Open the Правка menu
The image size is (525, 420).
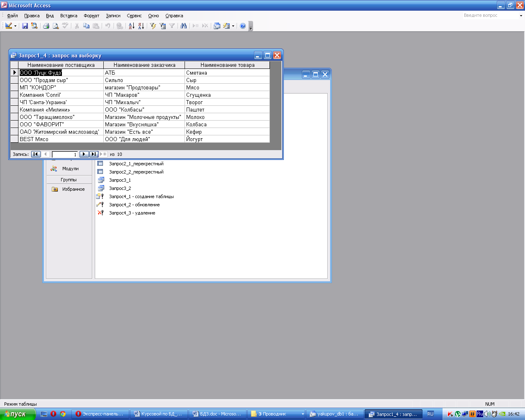(x=32, y=16)
